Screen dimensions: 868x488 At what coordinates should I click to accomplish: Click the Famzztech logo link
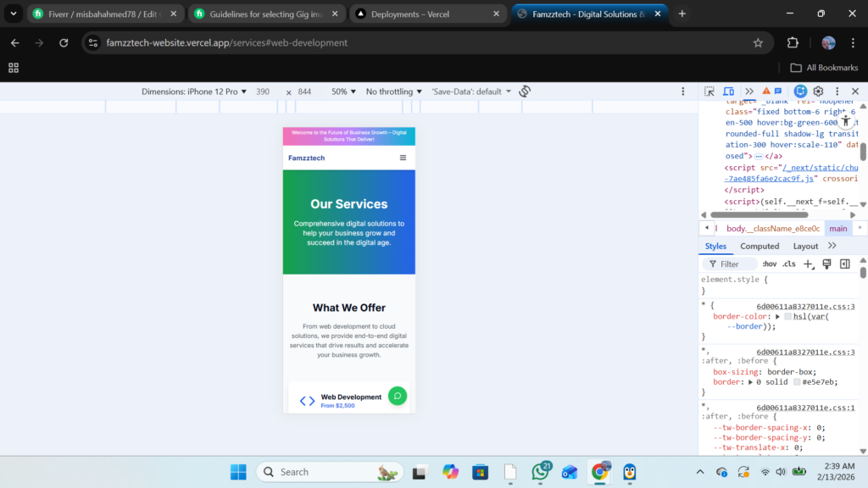307,158
